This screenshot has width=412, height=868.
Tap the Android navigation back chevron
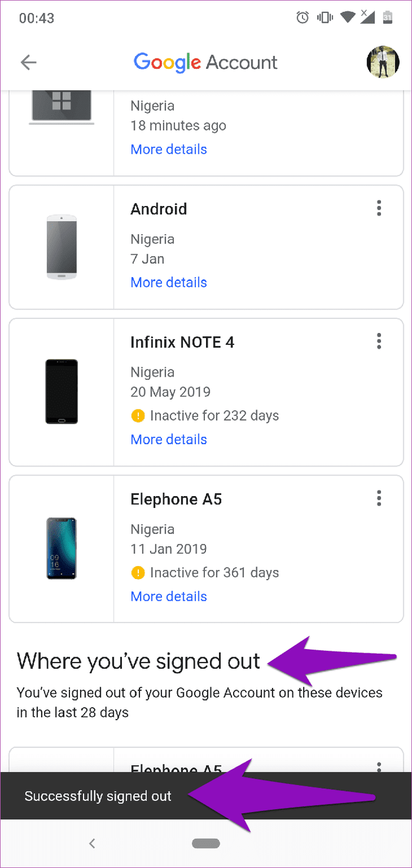[92, 843]
